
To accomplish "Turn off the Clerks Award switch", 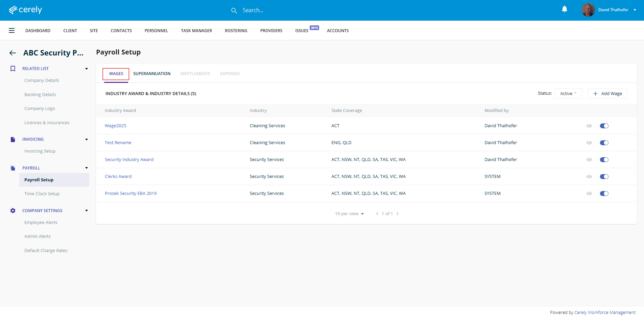I will [x=604, y=177].
